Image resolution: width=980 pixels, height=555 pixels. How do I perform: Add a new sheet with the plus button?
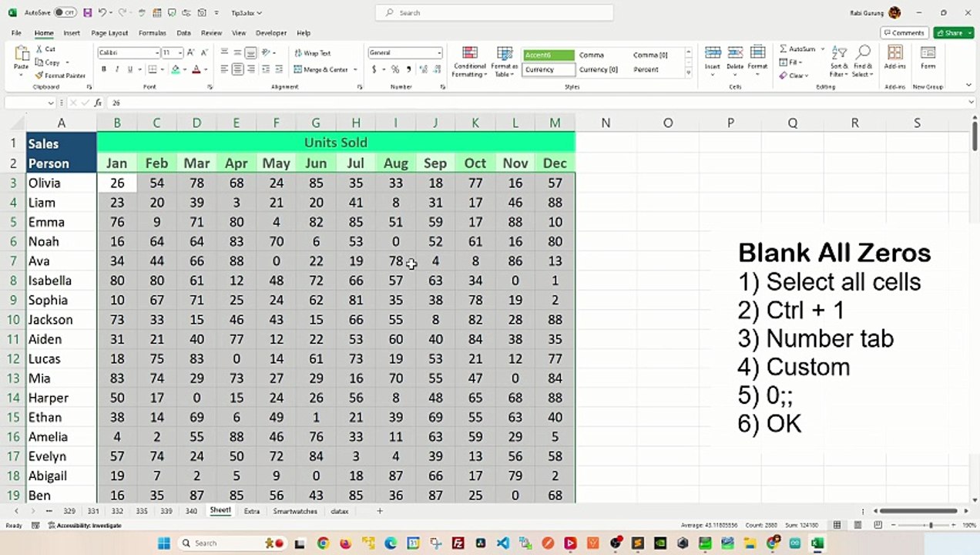click(379, 511)
